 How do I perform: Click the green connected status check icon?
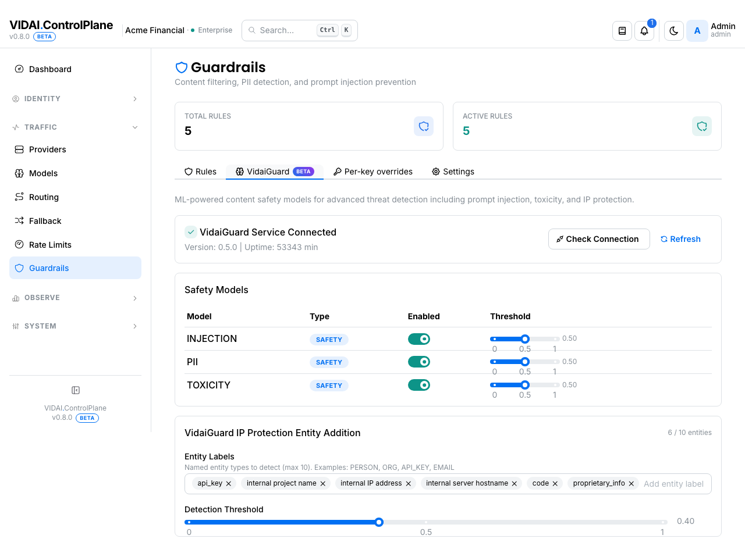click(x=191, y=232)
